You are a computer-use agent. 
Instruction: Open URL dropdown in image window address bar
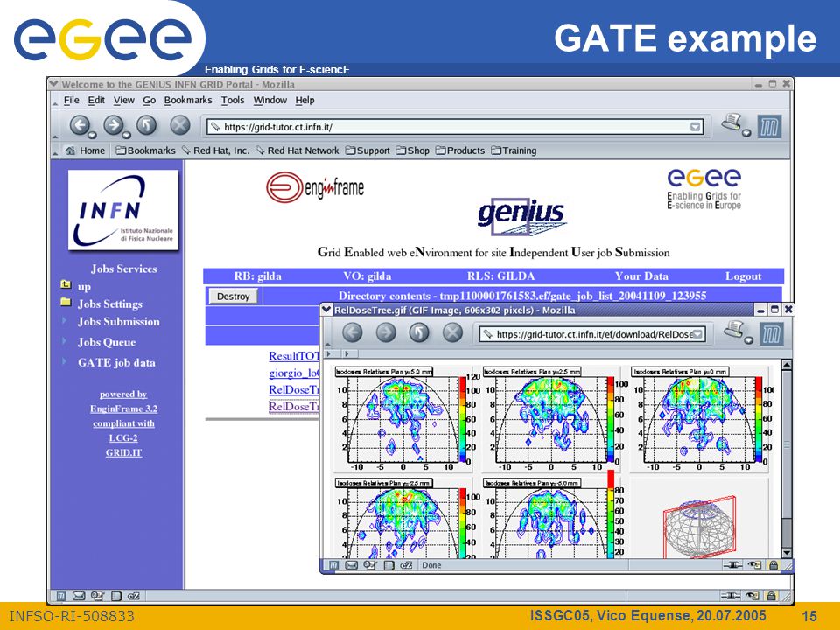coord(697,334)
